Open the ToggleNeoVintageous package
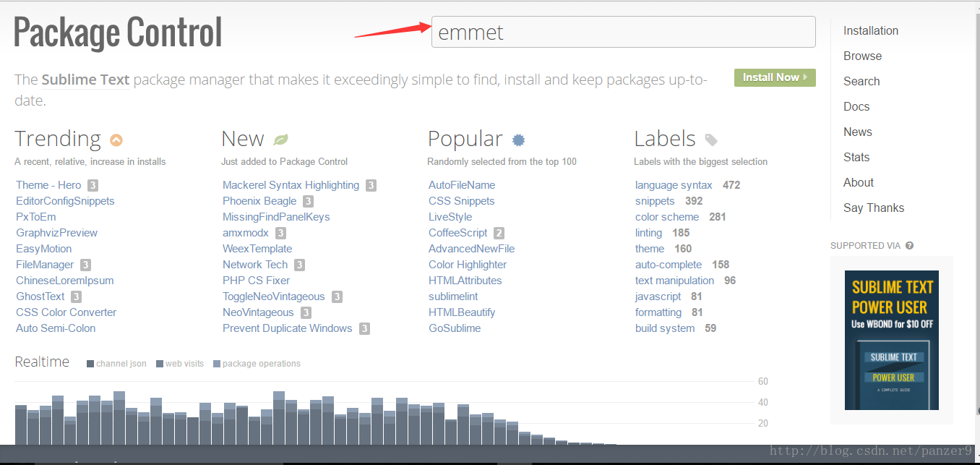 pos(274,297)
